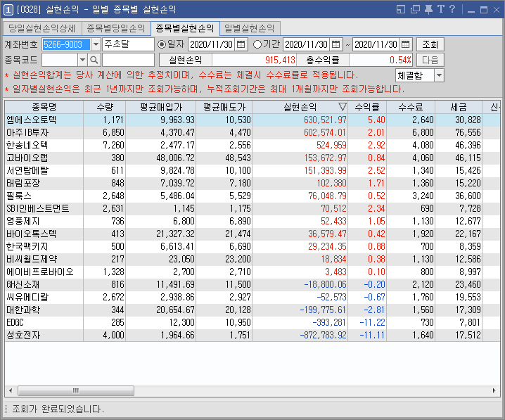Screen dimensions: 505x420
Task: Click the account number field 5266-9003
Action: coord(66,44)
